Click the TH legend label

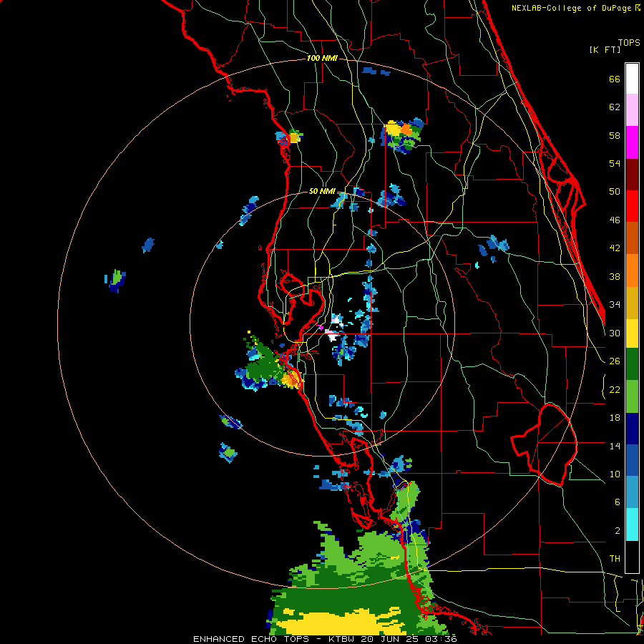(x=615, y=559)
